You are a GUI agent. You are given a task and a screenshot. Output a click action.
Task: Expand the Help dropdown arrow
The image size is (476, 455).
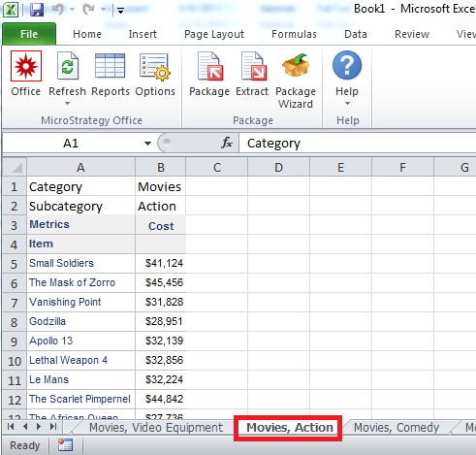click(347, 104)
